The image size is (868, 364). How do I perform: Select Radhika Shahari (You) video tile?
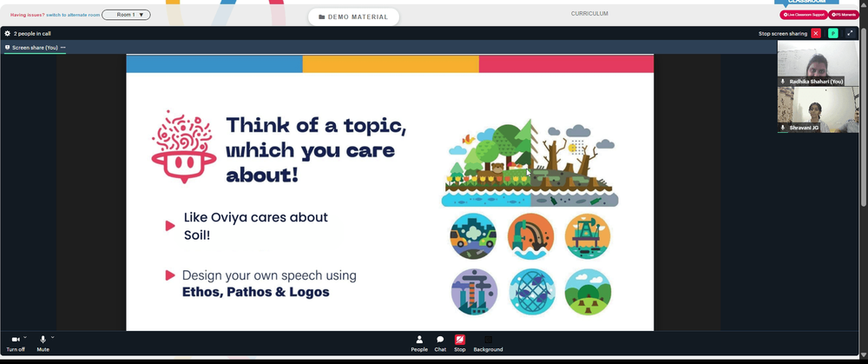(x=818, y=63)
